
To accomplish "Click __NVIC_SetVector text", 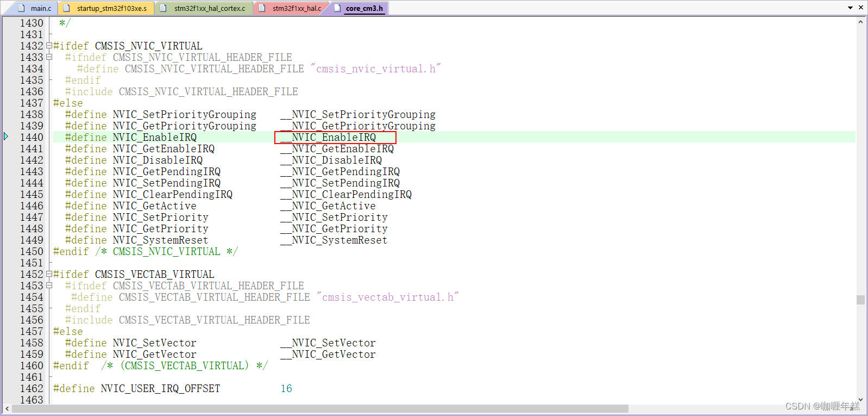I will point(328,343).
